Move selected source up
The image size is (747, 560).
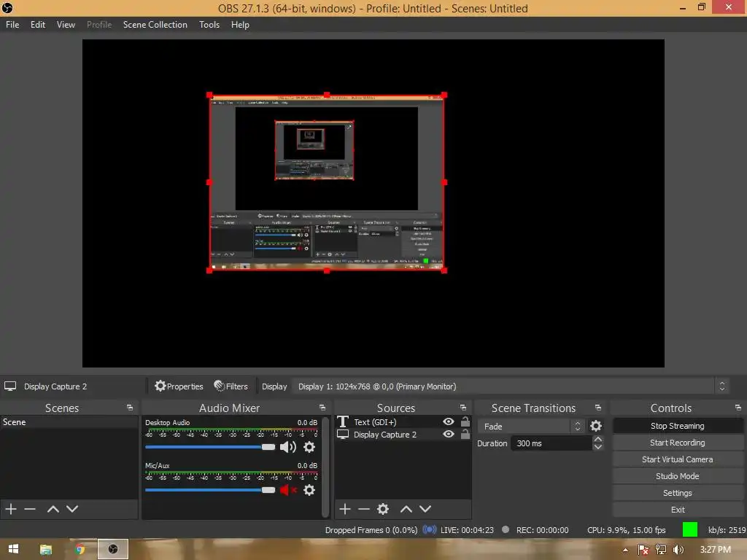coord(406,509)
